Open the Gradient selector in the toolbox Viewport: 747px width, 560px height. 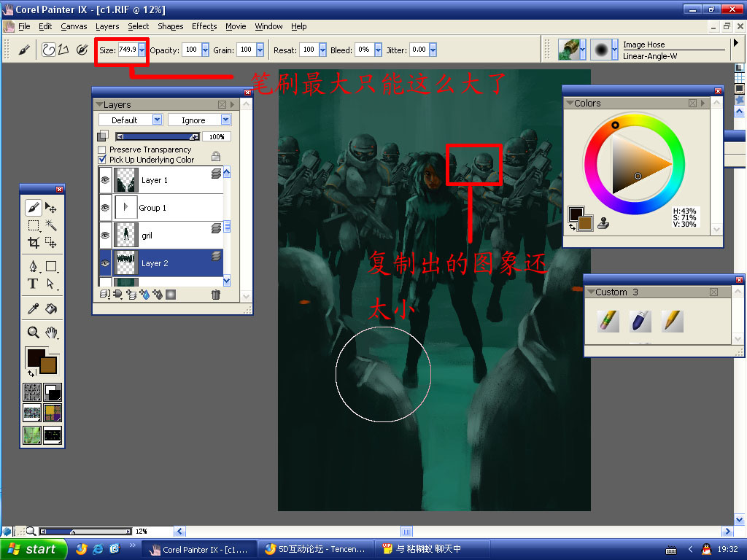pyautogui.click(x=53, y=392)
